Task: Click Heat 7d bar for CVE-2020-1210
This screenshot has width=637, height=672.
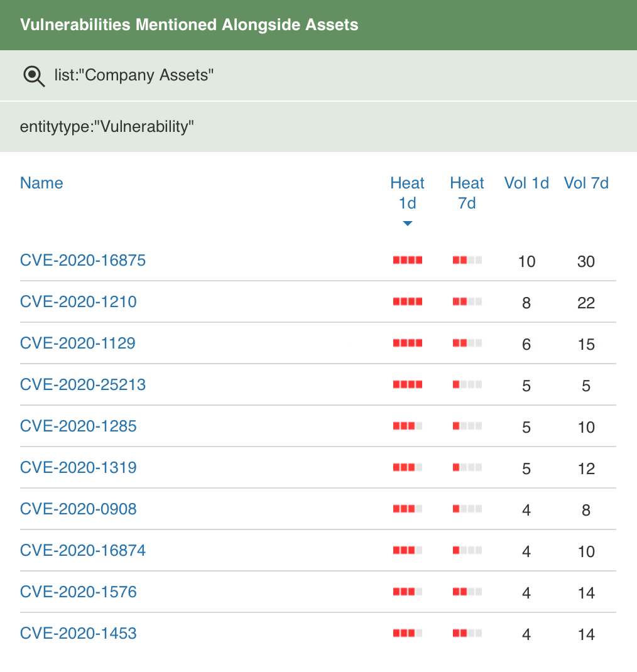Action: [x=467, y=301]
